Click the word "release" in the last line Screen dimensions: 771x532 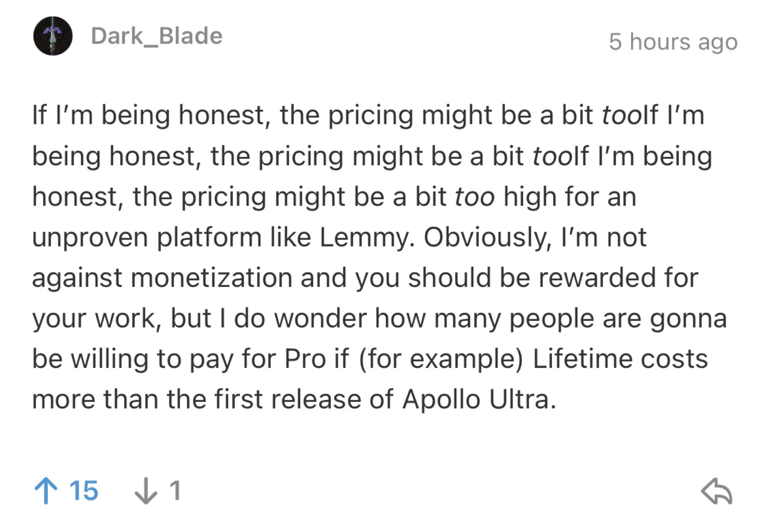click(x=316, y=399)
